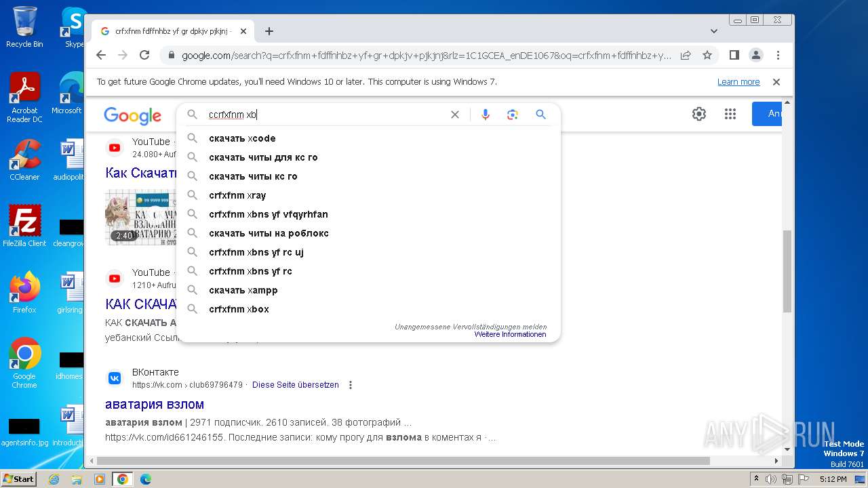Viewport: 868px width, 488px height.
Task: Open the "аватария взлом" result title
Action: pyautogui.click(x=155, y=404)
